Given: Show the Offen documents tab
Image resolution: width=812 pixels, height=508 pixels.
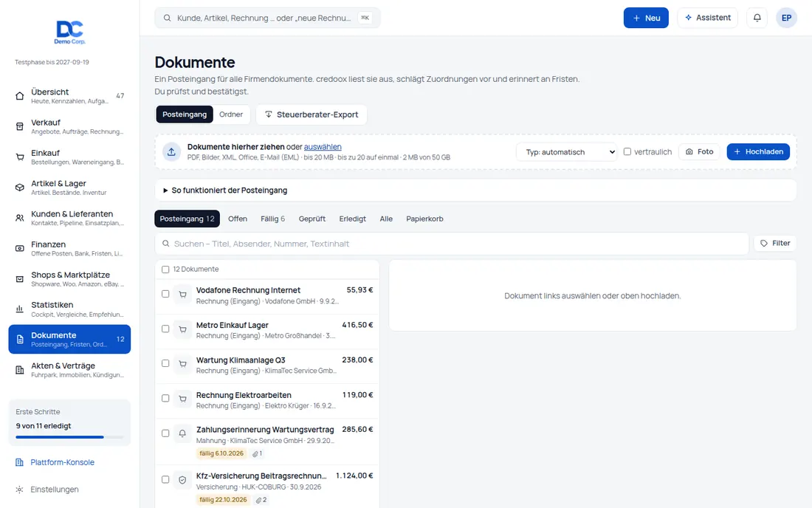Looking at the screenshot, I should tap(238, 219).
